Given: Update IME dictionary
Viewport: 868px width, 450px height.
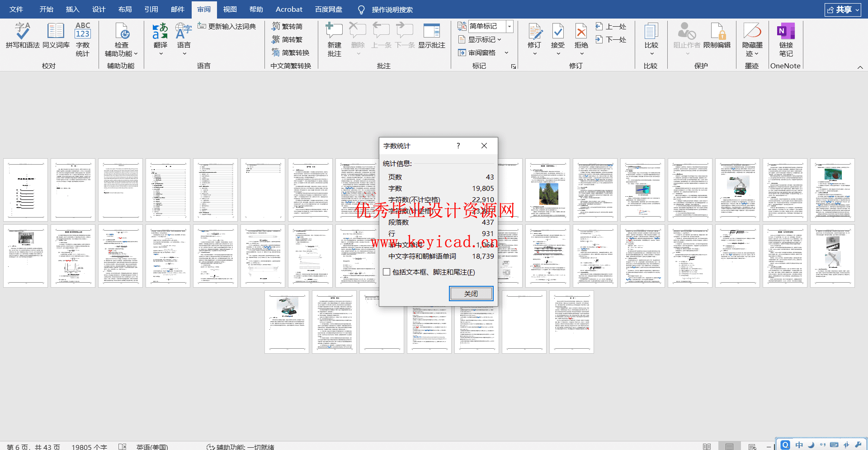Looking at the screenshot, I should click(x=227, y=26).
